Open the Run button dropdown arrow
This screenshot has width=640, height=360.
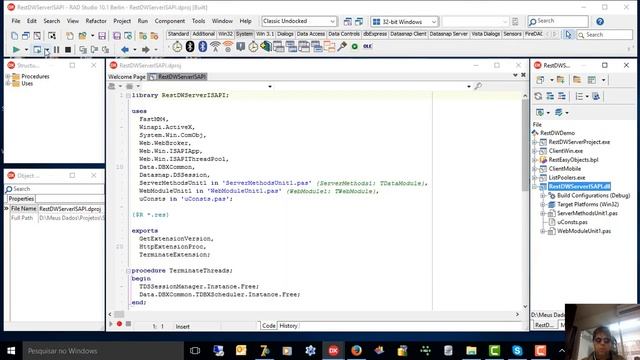coord(26,50)
